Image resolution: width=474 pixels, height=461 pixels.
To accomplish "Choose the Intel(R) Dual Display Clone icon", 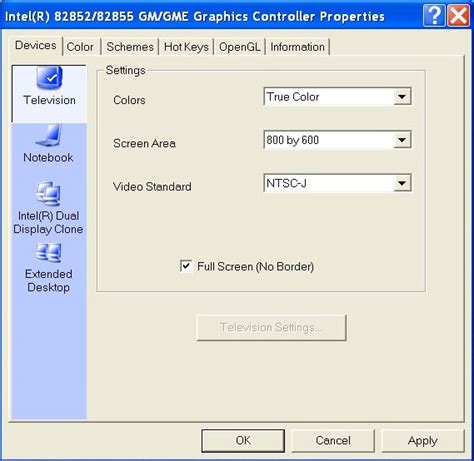I will (x=48, y=193).
